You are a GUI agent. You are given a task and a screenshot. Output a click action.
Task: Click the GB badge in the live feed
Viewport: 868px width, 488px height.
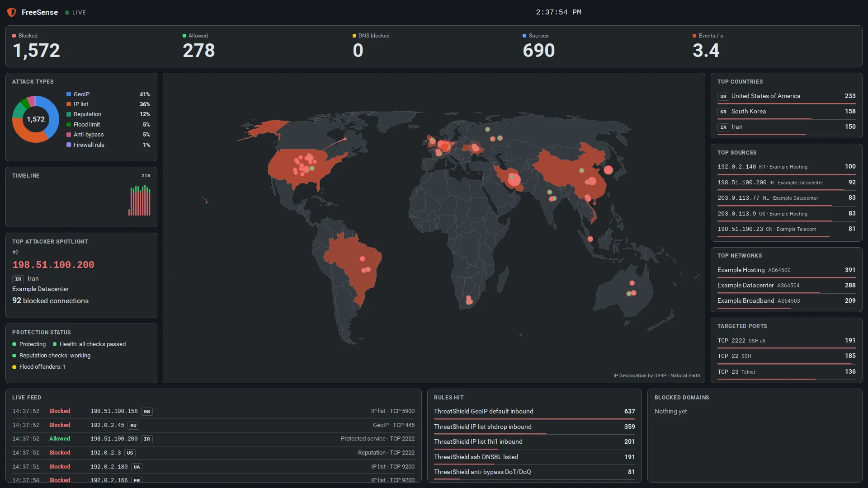coord(147,412)
